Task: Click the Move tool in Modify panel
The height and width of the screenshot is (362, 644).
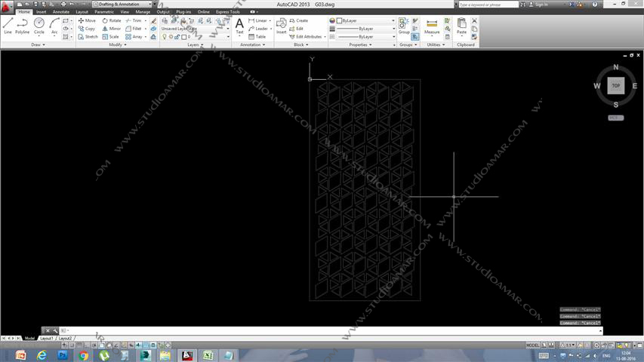Action: (x=87, y=20)
